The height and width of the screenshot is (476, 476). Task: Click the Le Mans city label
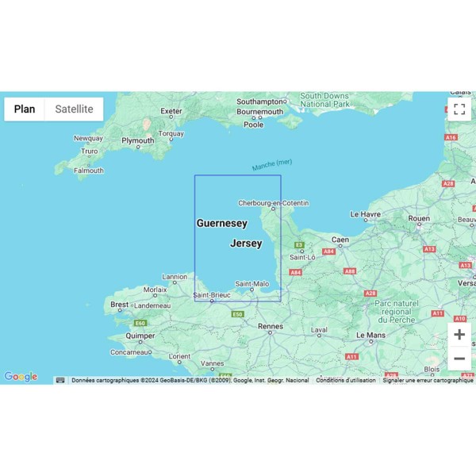click(x=371, y=336)
